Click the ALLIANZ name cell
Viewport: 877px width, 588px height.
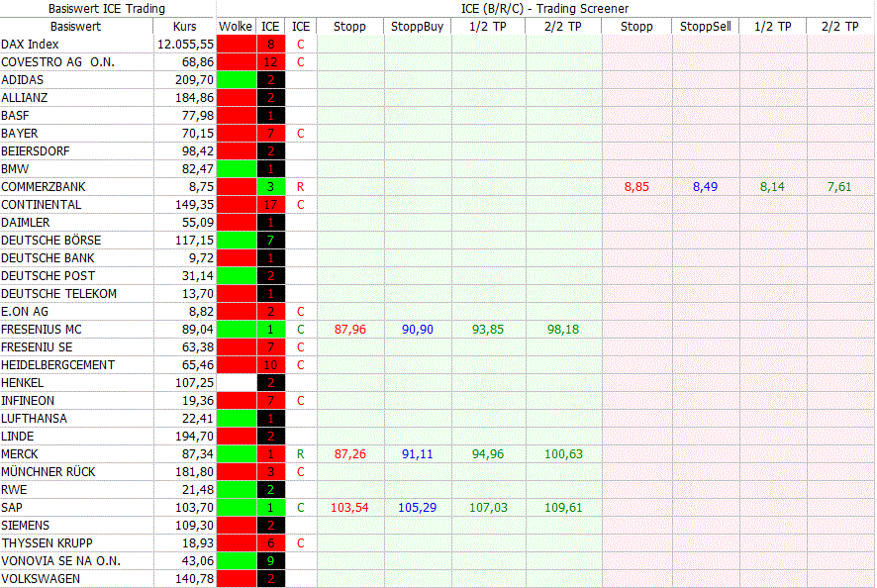25,98
